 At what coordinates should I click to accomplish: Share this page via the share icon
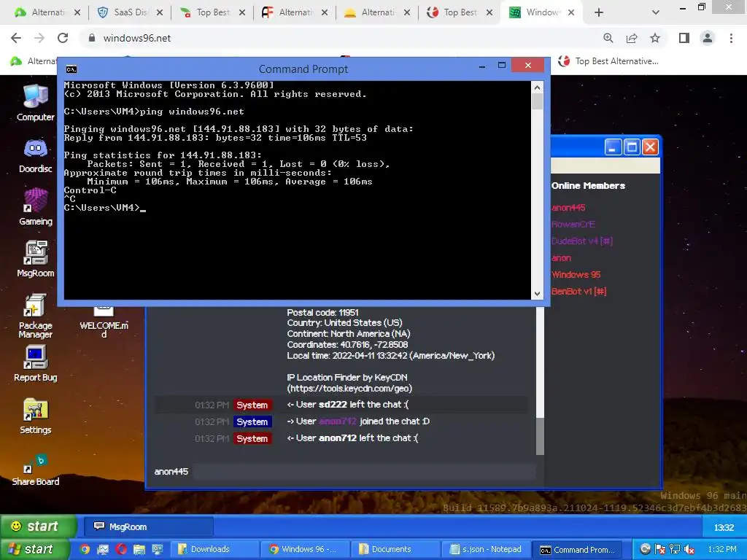pyautogui.click(x=632, y=38)
